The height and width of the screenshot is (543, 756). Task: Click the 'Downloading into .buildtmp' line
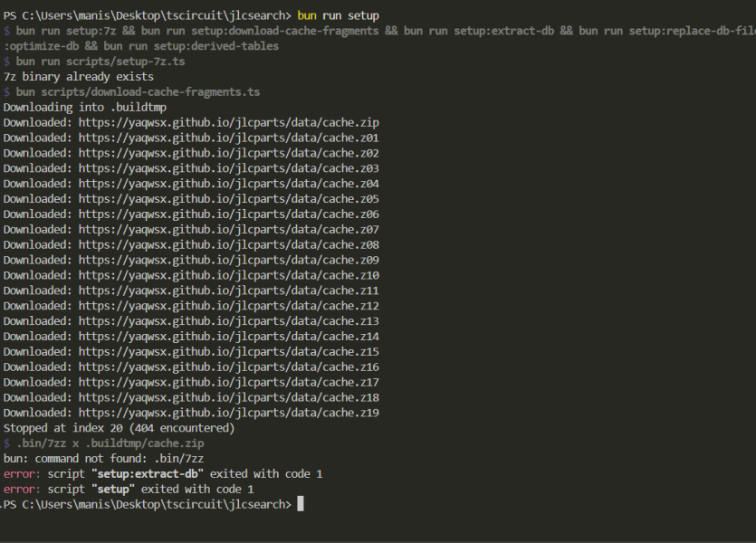click(x=85, y=107)
